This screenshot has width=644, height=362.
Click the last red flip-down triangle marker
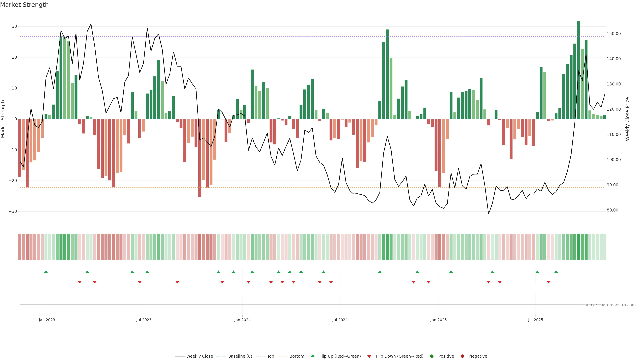(549, 282)
